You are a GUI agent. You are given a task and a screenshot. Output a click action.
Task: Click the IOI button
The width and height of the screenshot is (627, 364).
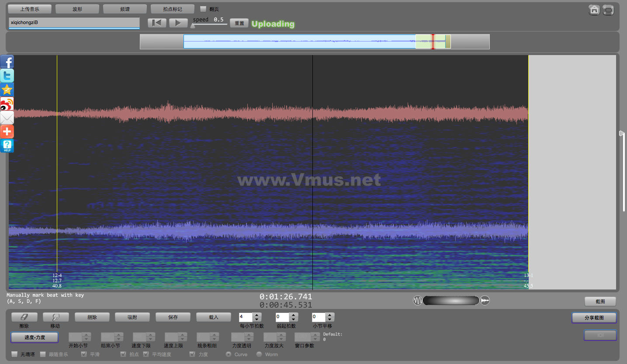pyautogui.click(x=600, y=335)
